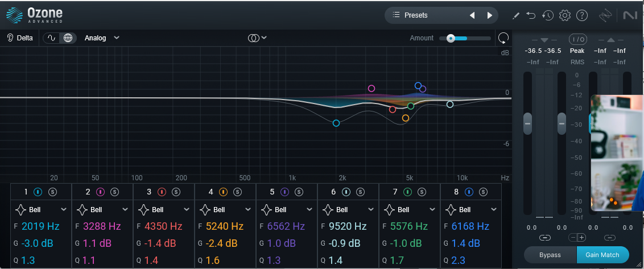Open band 4 Bell filter type dropdown
Screen dimensions: 644x269
[x=225, y=209]
